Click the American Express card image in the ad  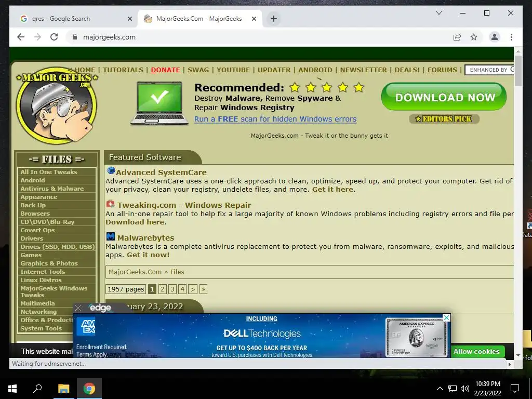(417, 337)
